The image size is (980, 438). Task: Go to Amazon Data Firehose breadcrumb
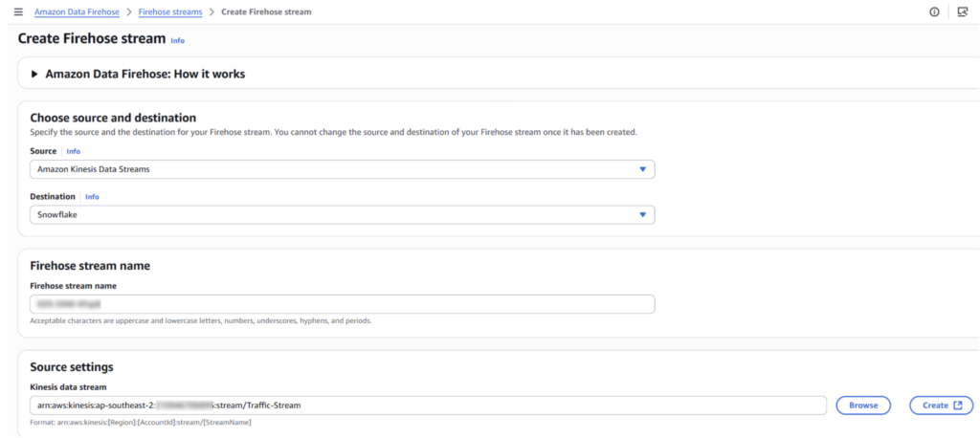click(x=77, y=11)
